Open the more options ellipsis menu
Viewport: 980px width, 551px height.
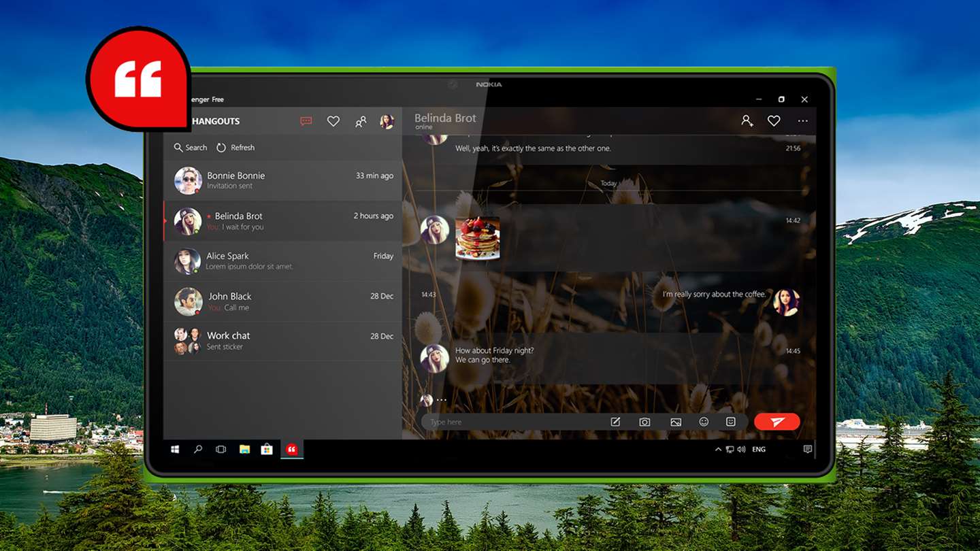click(803, 121)
